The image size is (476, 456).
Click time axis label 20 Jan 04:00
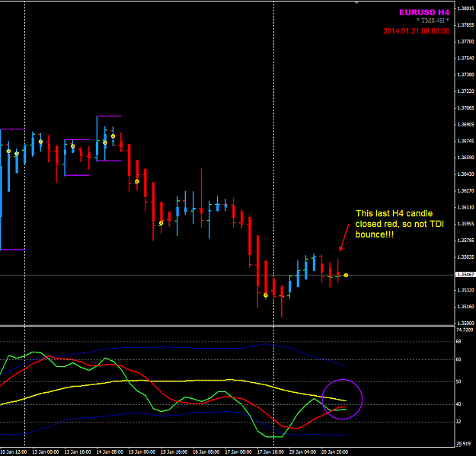[x=302, y=452]
